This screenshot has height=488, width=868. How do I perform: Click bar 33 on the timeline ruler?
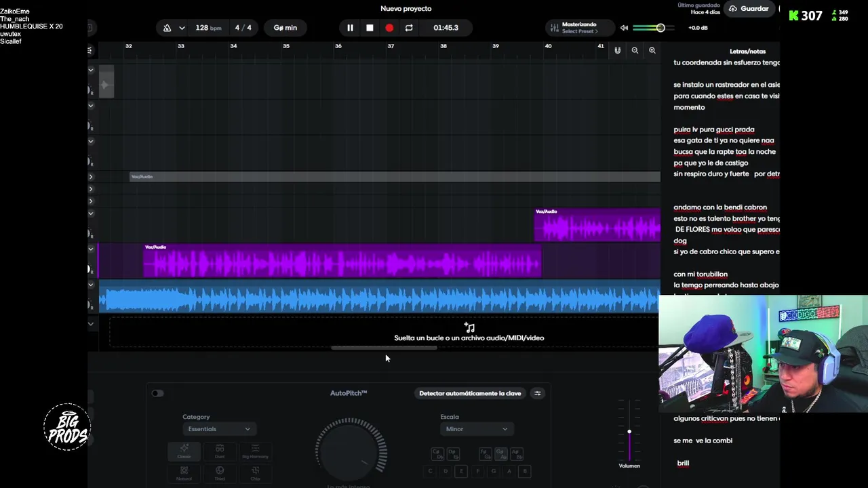click(x=181, y=46)
